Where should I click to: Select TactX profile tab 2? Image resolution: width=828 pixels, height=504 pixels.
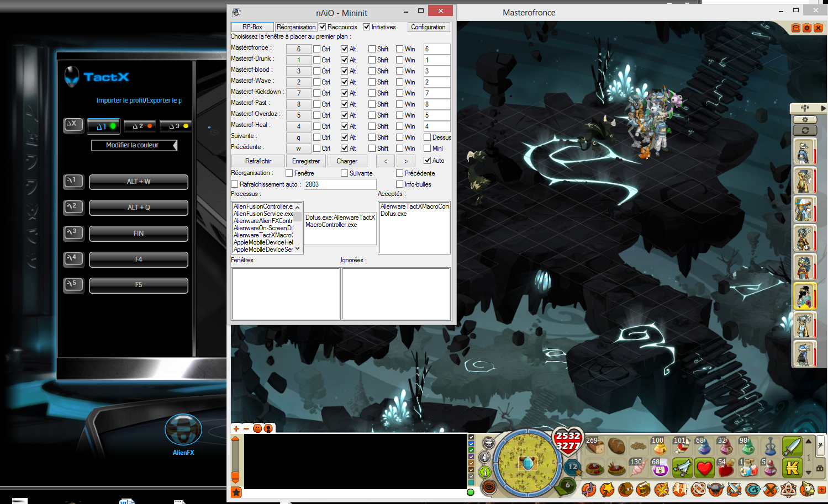[140, 126]
